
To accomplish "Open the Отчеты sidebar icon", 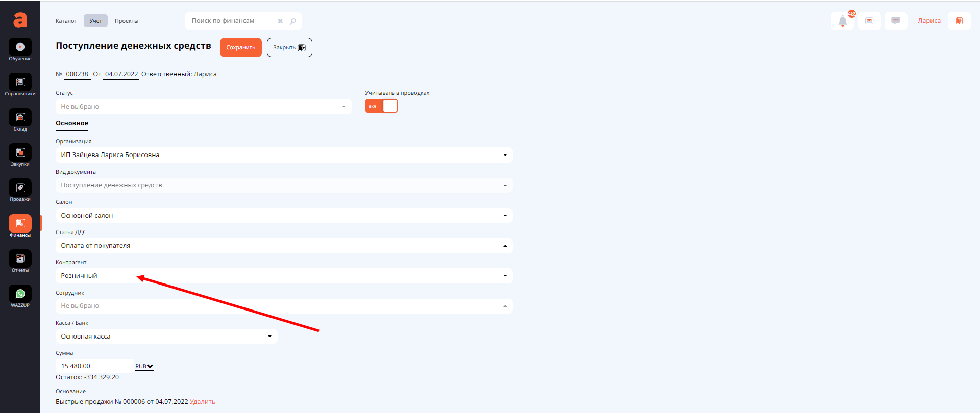I will [20, 259].
